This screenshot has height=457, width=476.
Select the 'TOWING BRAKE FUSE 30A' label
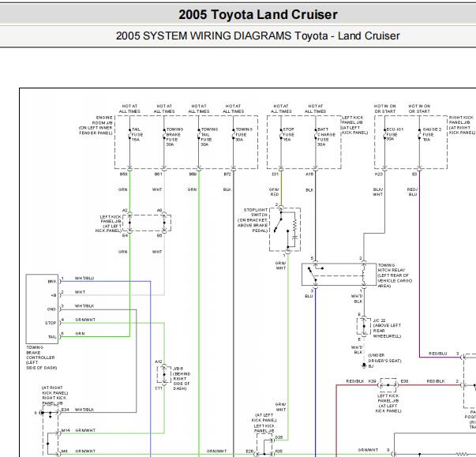(174, 137)
